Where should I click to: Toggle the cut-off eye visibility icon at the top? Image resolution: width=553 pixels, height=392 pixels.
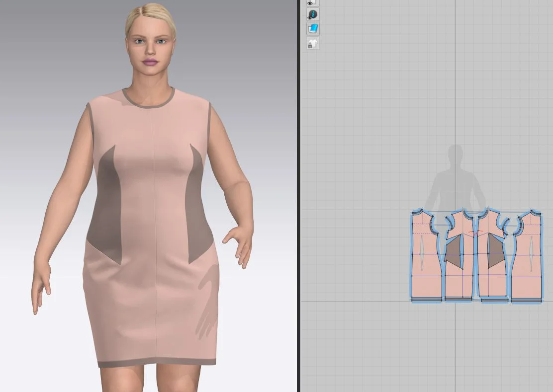click(x=312, y=3)
